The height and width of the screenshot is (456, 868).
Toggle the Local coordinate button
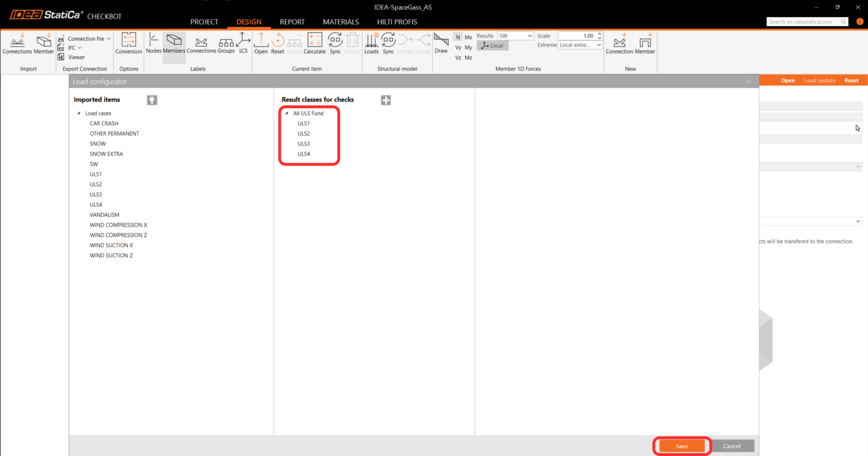pos(492,45)
